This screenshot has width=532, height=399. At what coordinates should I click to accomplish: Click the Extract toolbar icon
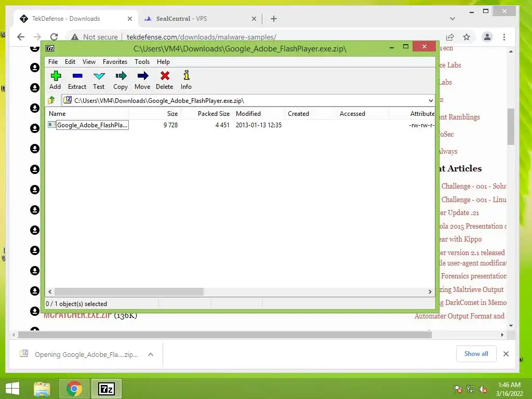pos(77,80)
